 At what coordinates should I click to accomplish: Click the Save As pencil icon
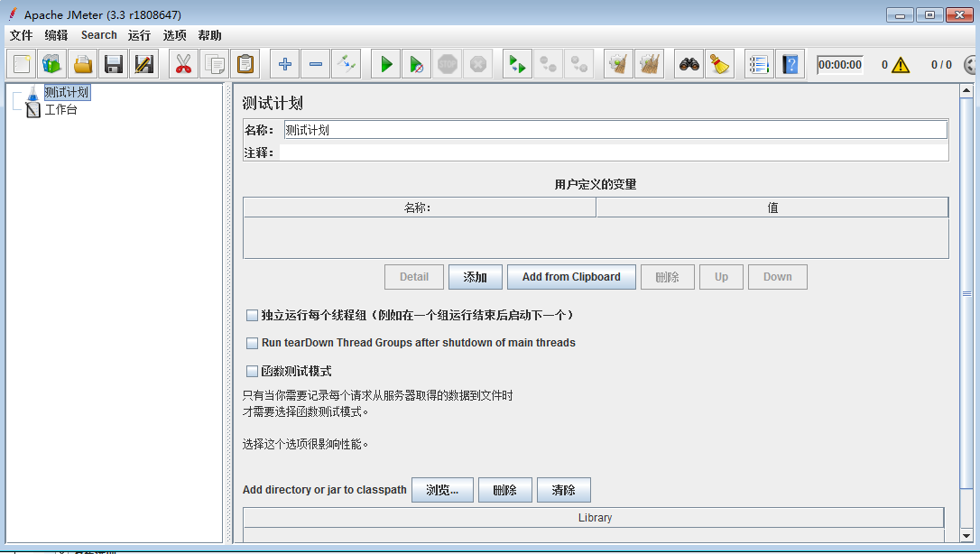tap(144, 64)
